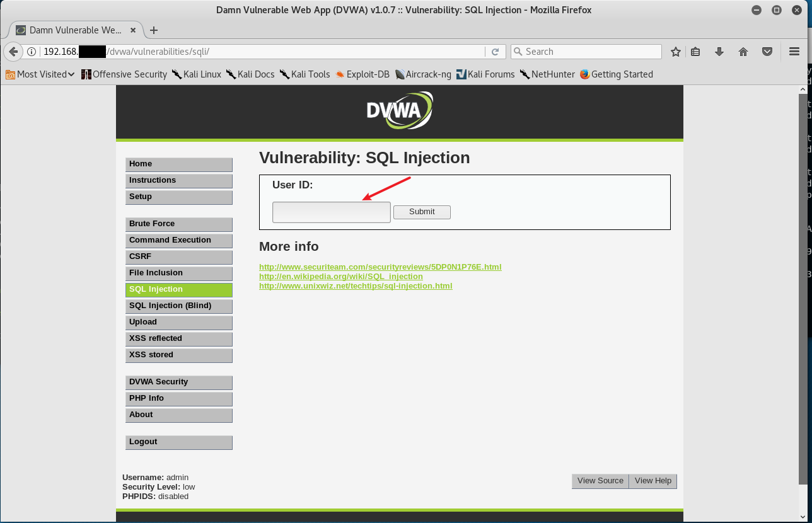Open a new browser tab
The image size is (812, 523).
tap(153, 30)
